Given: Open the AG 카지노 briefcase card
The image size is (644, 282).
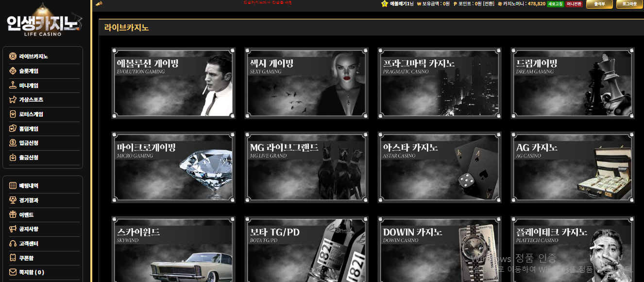Looking at the screenshot, I should point(573,167).
